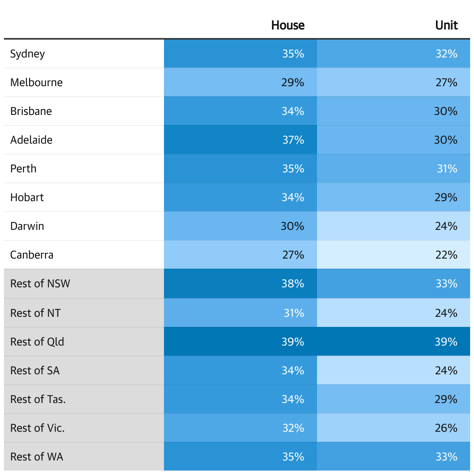Click the House column header
474x476 pixels.
[288, 26]
